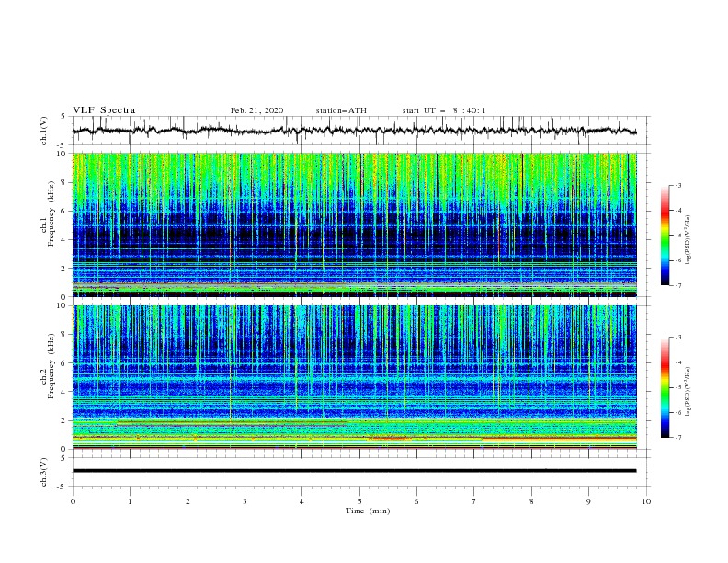The width and height of the screenshot is (728, 563).
Task: Click the "-3" tick on upper colorbar
Action: [x=677, y=185]
